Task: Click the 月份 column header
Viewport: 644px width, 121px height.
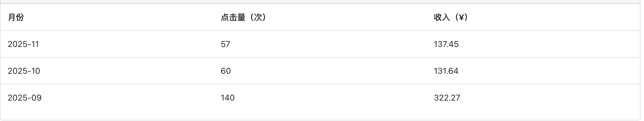Action: [16, 18]
